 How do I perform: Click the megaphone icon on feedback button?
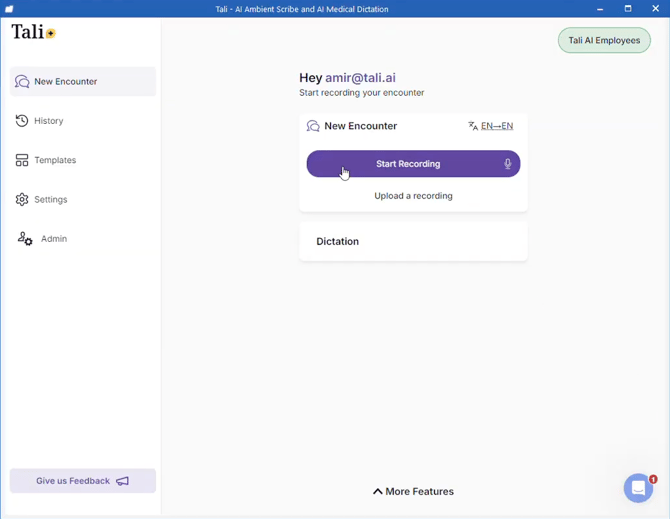pos(123,481)
